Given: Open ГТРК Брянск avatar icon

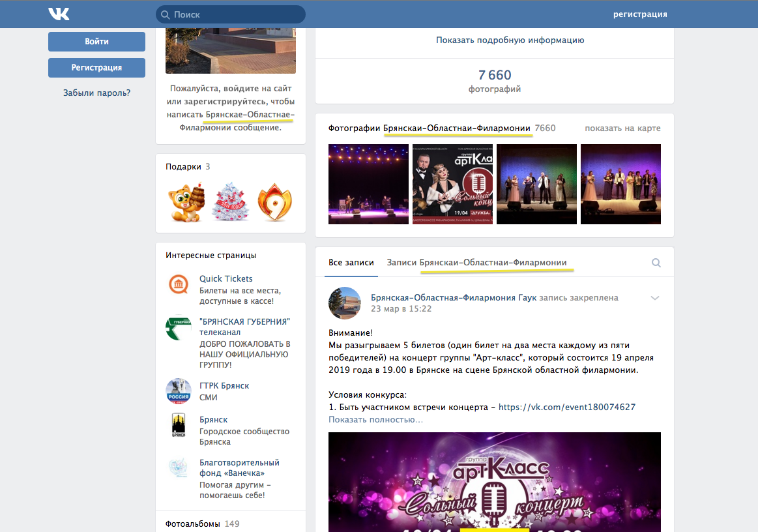Looking at the screenshot, I should 179,391.
